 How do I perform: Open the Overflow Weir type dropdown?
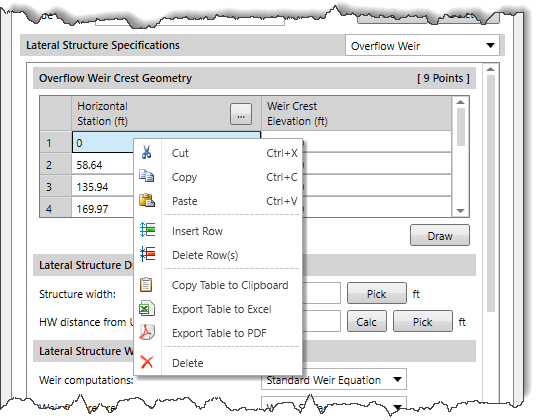pyautogui.click(x=422, y=45)
